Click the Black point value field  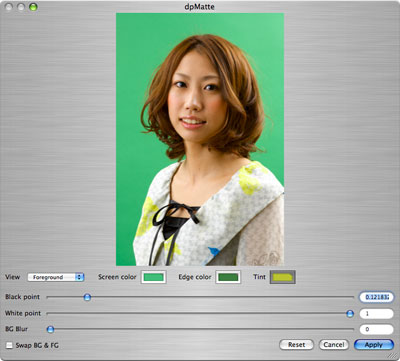coord(376,297)
